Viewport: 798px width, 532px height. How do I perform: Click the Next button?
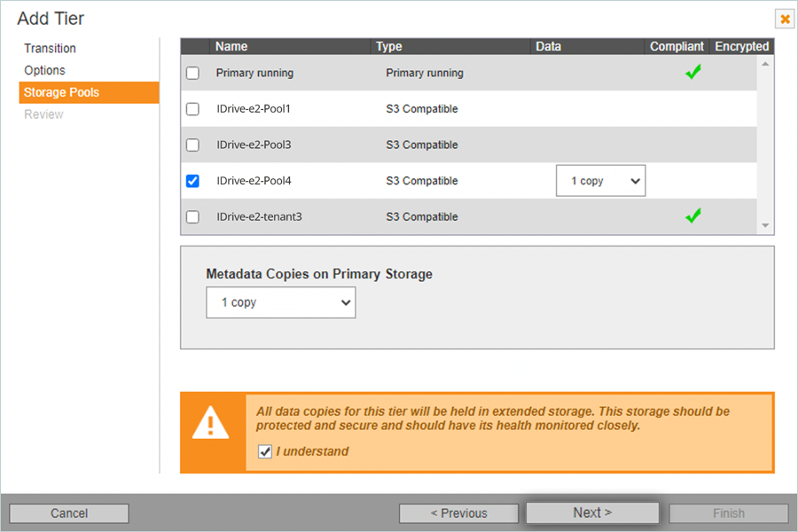pyautogui.click(x=592, y=512)
